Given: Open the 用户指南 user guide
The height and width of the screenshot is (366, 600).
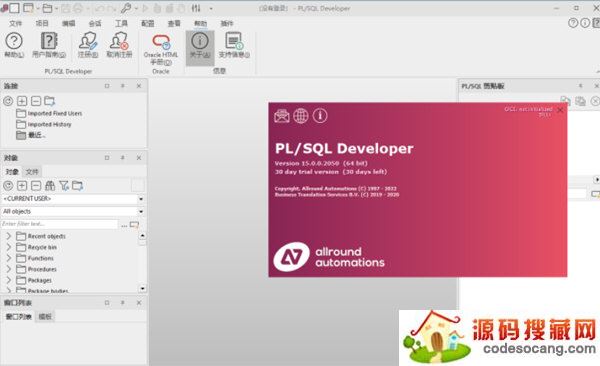Looking at the screenshot, I should tap(49, 45).
